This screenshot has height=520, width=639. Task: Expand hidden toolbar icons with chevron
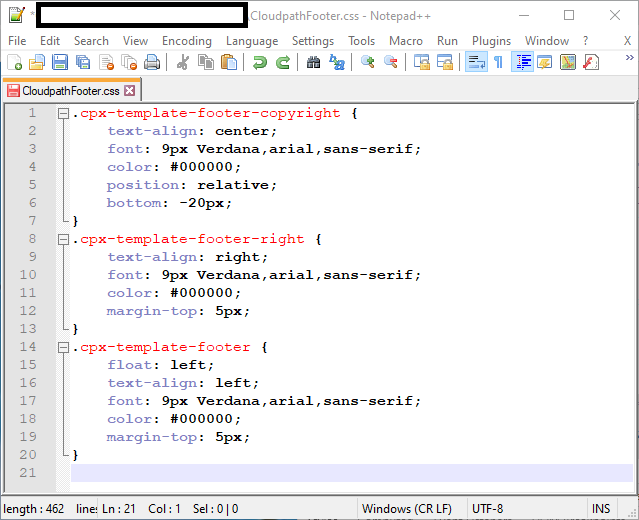[629, 57]
